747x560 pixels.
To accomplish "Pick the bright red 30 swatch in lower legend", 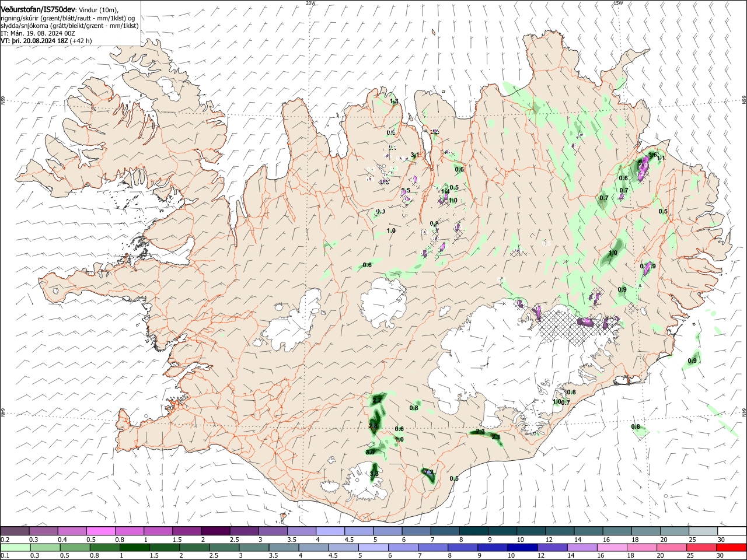I will 732,547.
